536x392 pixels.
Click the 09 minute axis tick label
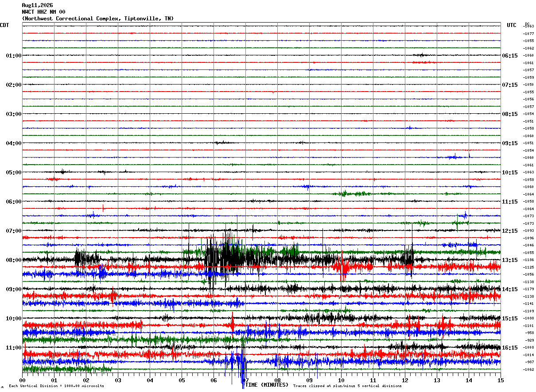310,380
